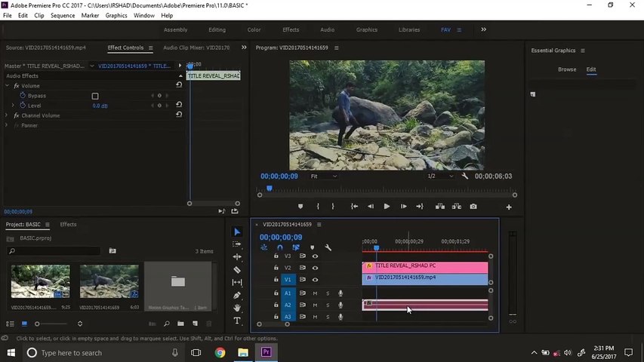644x362 pixels.
Task: Select the Ripple Edit tool
Action: click(237, 257)
